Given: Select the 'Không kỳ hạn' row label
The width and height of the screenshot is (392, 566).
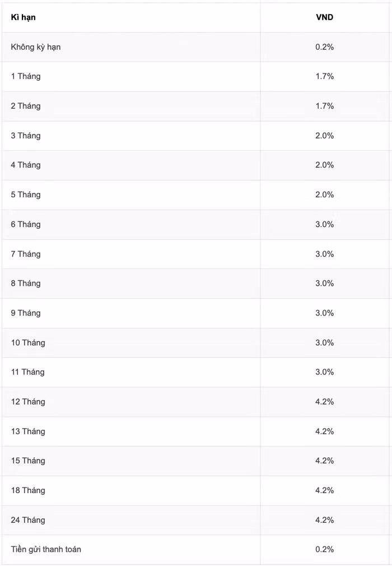Looking at the screenshot, I should point(36,47).
